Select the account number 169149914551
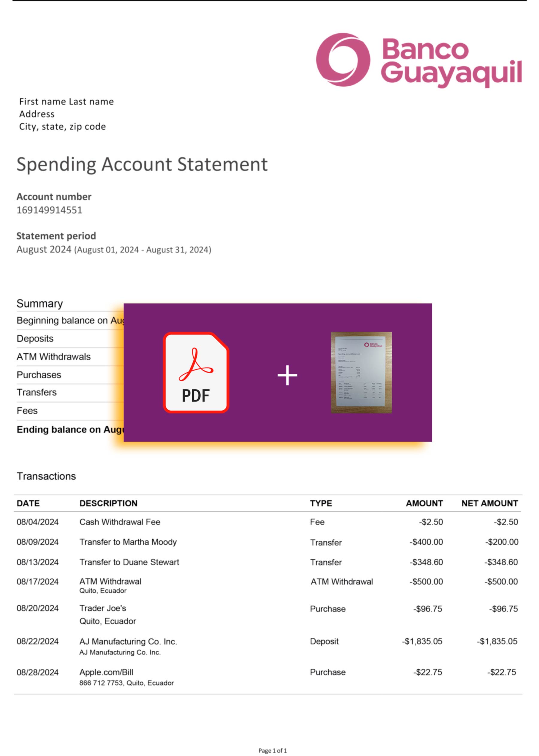 (49, 210)
